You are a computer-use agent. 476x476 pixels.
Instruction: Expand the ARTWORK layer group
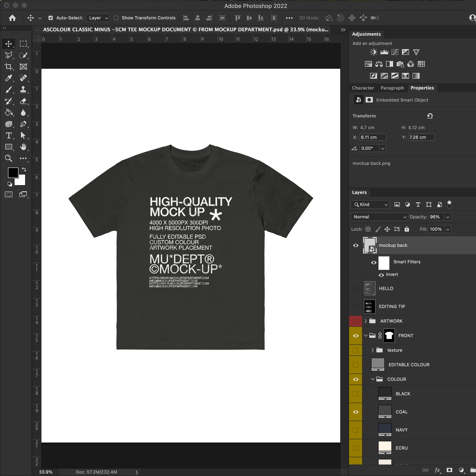[366, 321]
